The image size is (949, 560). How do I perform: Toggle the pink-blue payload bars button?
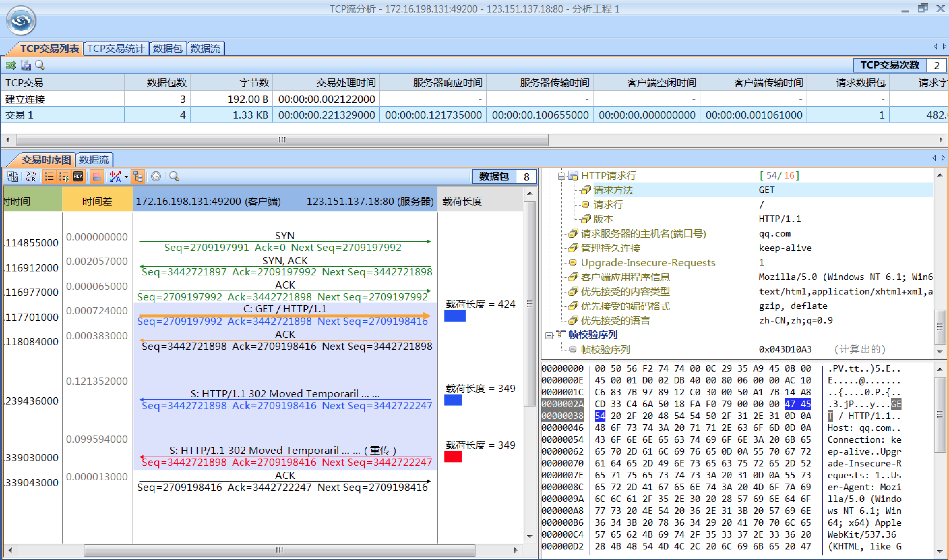97,177
